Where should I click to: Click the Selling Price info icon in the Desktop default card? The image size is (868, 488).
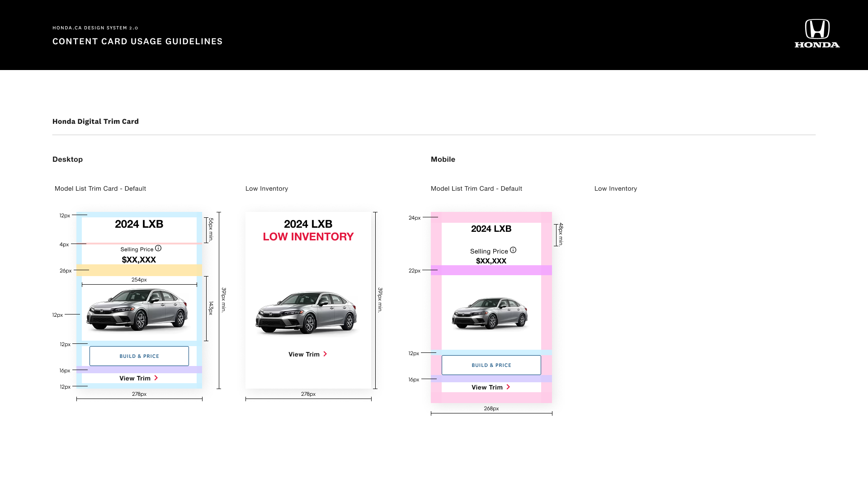158,248
